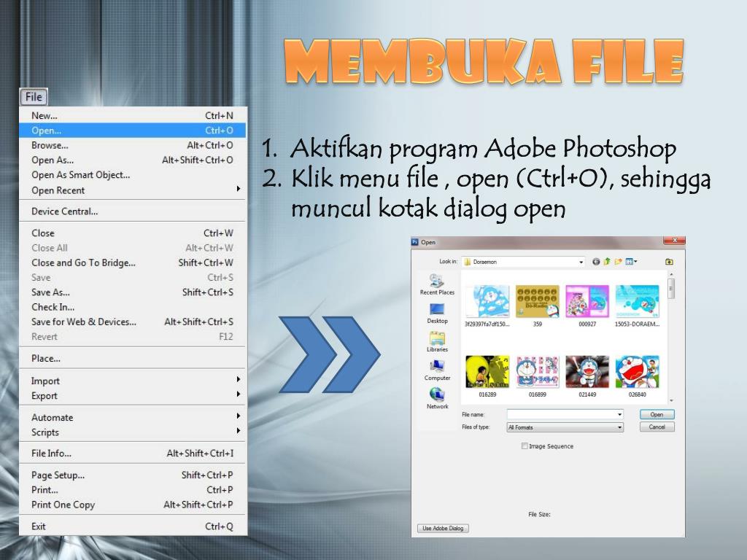Open Computer in places bar
This screenshot has height=560, width=747.
coord(437,370)
